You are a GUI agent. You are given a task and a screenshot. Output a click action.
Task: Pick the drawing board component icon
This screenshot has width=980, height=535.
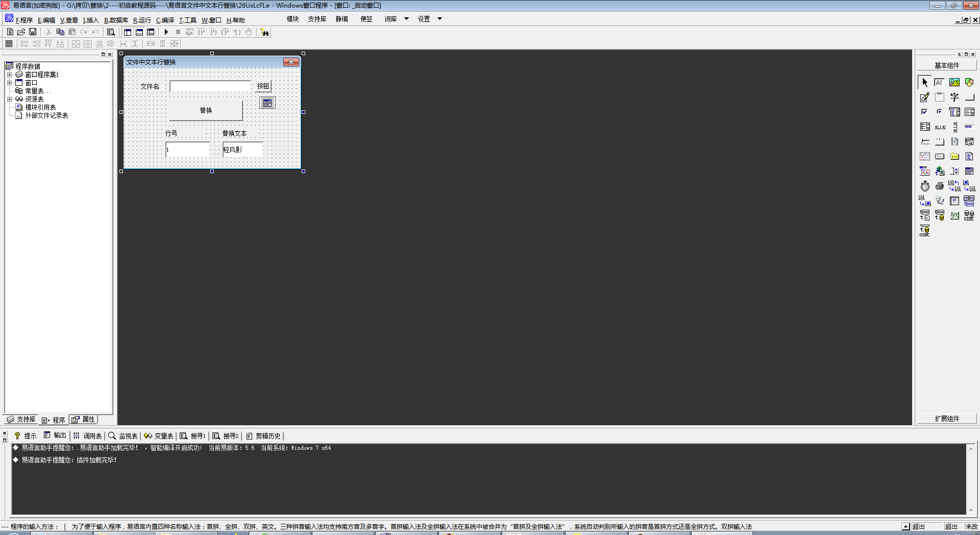pos(925,97)
